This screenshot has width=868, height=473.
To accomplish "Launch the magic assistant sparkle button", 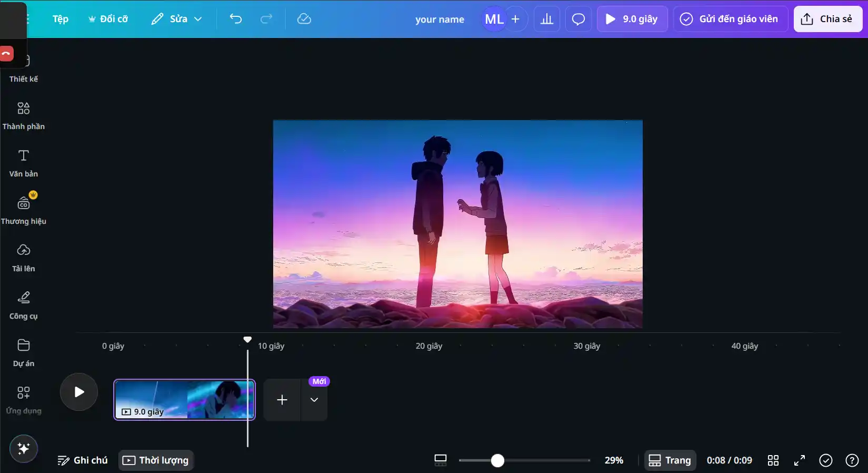I will pyautogui.click(x=24, y=449).
